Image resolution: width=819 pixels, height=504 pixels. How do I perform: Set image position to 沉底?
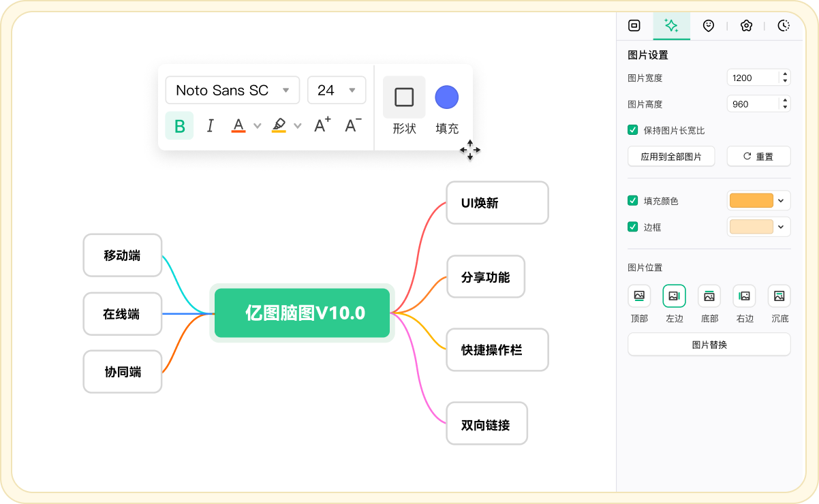(x=779, y=296)
